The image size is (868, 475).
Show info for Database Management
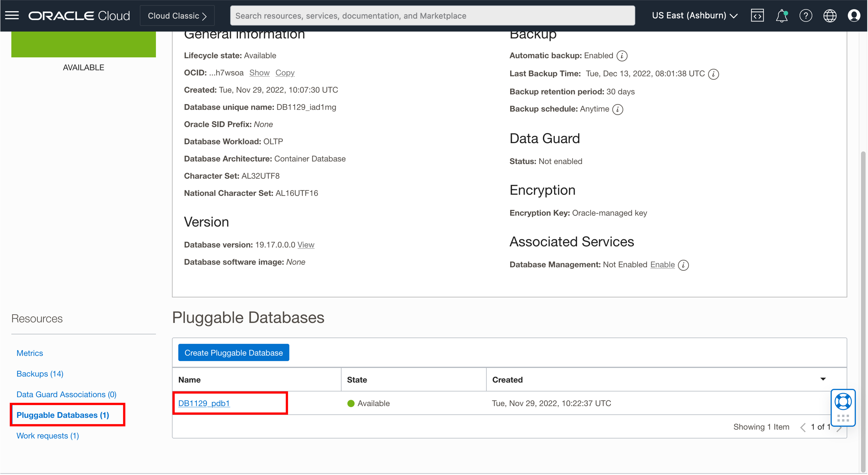[x=683, y=265]
